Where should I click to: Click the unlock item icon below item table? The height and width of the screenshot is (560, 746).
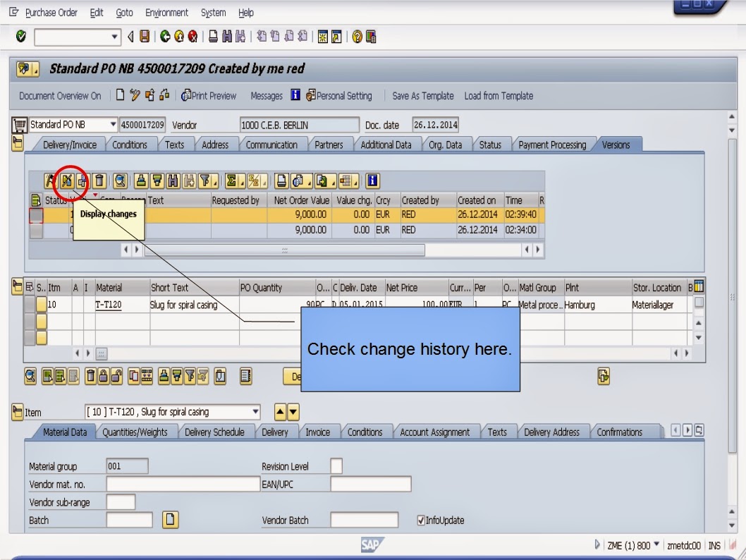click(x=116, y=377)
